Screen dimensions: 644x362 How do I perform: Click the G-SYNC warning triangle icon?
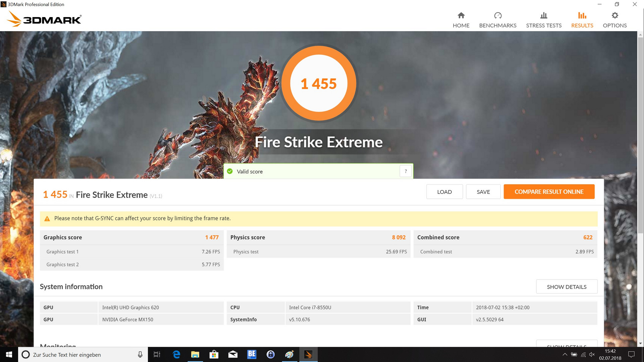[x=47, y=219]
